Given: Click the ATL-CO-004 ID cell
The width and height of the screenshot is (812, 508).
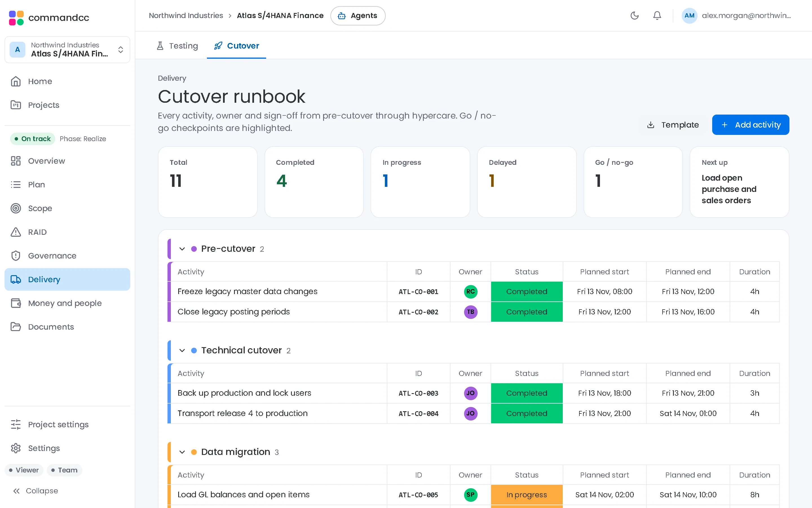Looking at the screenshot, I should click(x=418, y=413).
